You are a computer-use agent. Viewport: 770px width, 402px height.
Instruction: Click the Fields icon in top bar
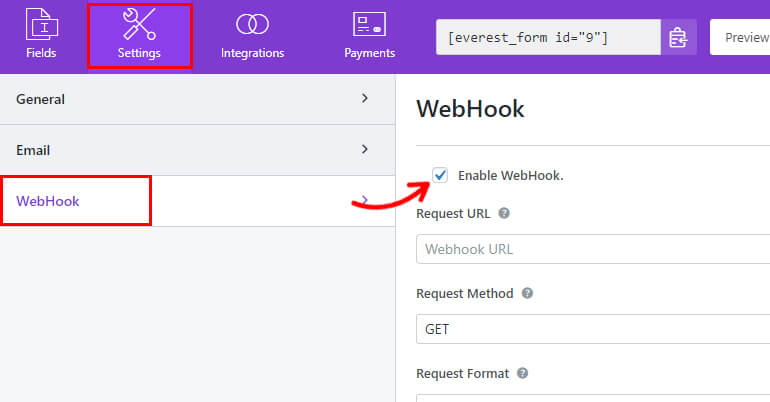tap(41, 24)
